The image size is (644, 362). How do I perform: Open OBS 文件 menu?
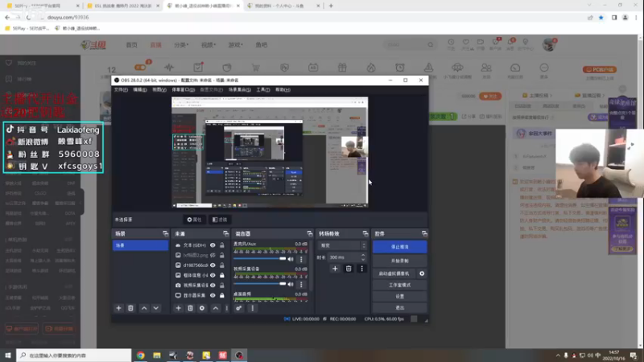(121, 90)
